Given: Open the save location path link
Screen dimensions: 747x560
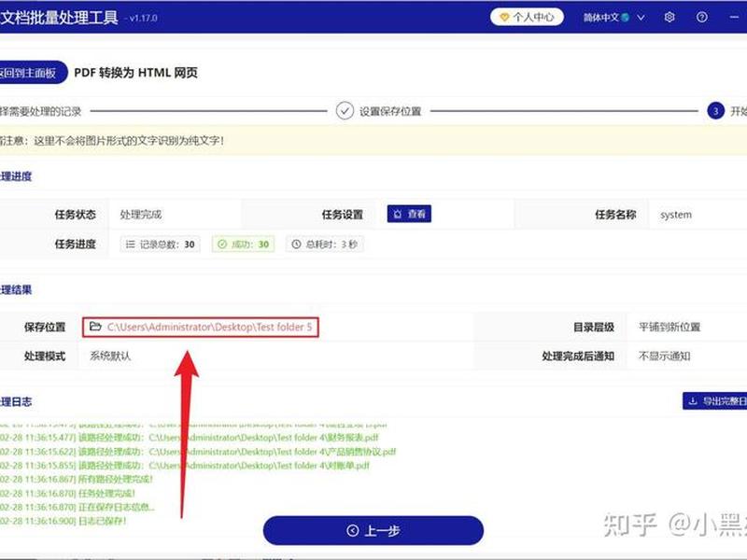Looking at the screenshot, I should (209, 327).
